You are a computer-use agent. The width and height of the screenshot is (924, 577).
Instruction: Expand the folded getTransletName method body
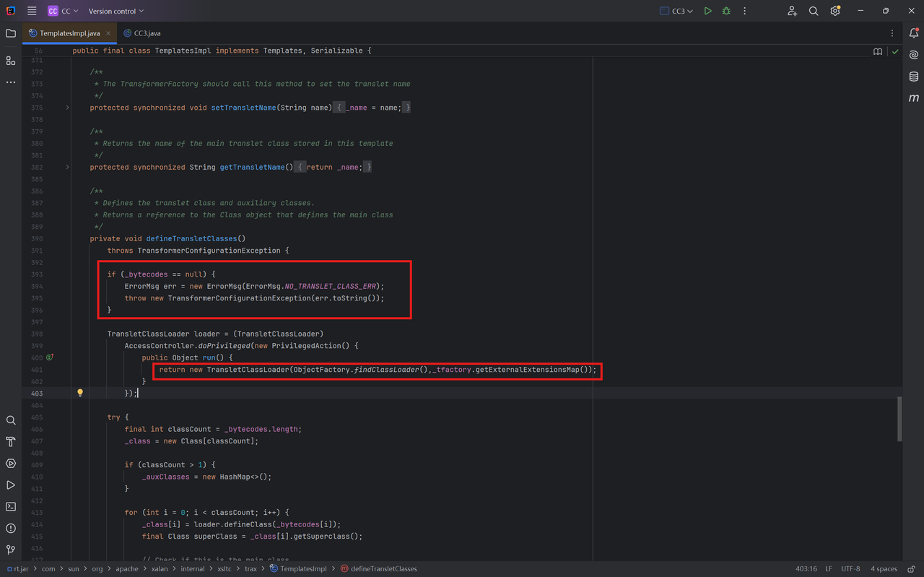[x=68, y=167]
